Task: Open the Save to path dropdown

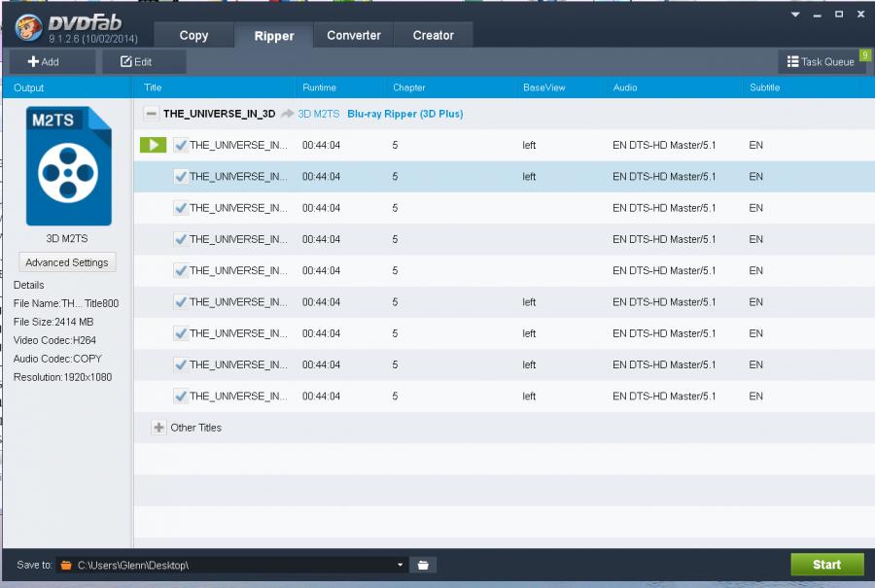Action: [401, 565]
